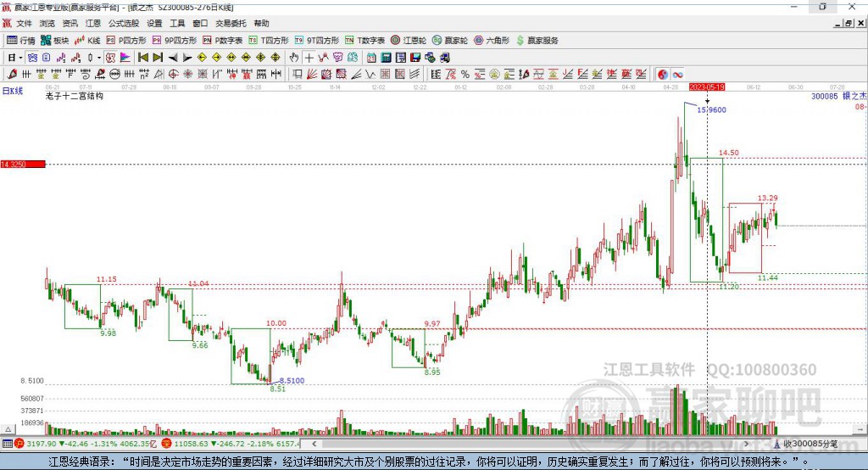This screenshot has width=868, height=470.
Task: Open the 9T四方形 tool
Action: [317, 41]
